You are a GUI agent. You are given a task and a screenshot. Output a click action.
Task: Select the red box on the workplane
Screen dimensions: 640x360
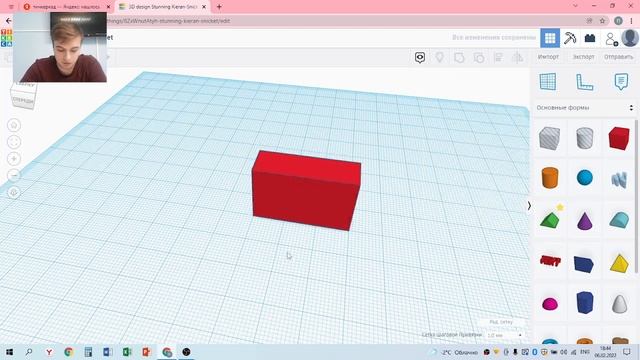306,190
